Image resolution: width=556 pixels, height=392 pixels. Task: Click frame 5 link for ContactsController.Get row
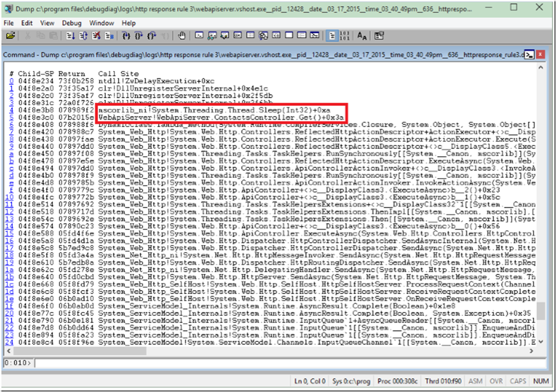coord(11,117)
